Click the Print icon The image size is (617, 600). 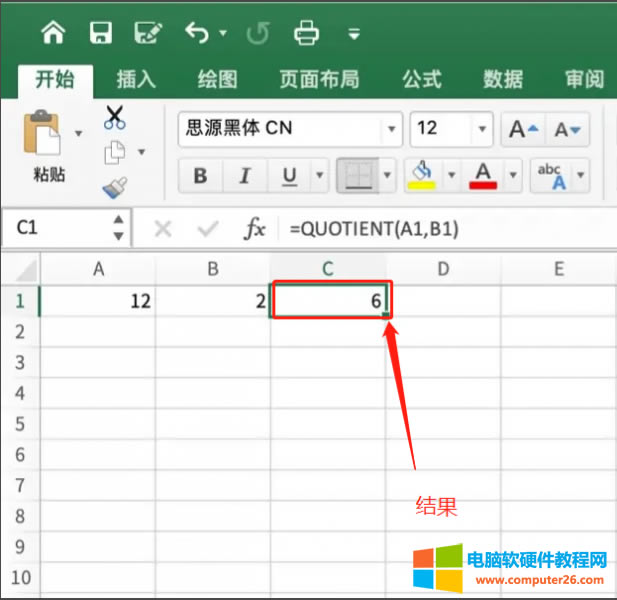point(306,33)
